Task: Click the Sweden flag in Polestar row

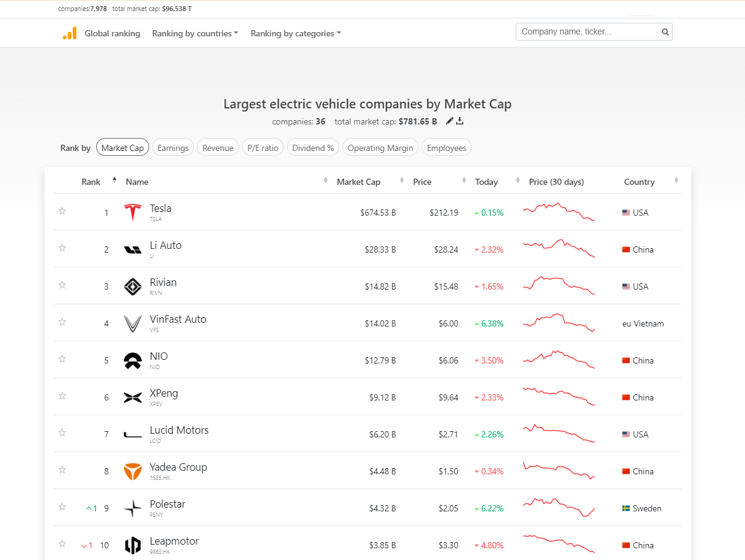Action: tap(626, 508)
